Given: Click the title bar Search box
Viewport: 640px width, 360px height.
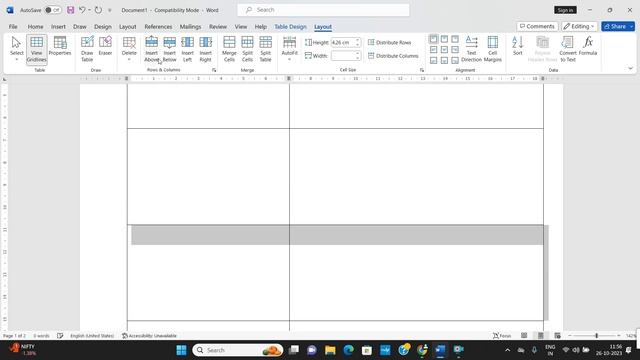Looking at the screenshot, I should click(323, 10).
